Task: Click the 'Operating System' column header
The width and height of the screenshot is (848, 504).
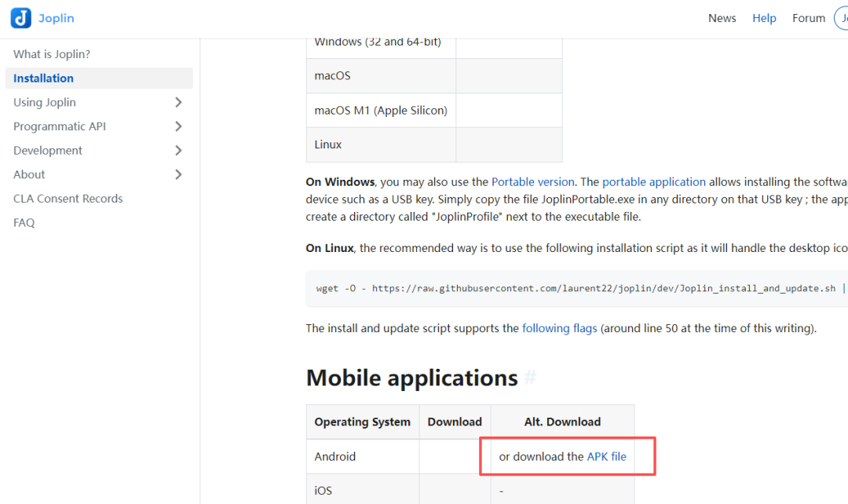Action: [362, 422]
